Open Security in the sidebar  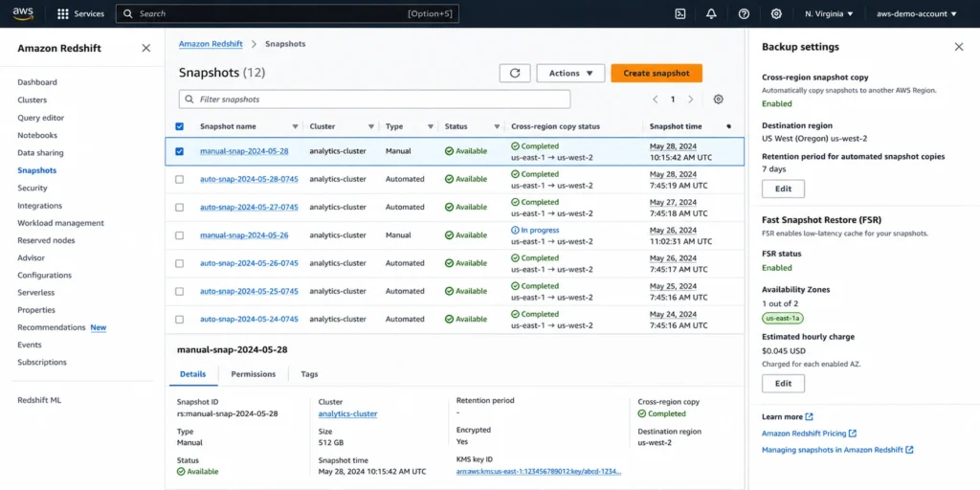tap(32, 189)
